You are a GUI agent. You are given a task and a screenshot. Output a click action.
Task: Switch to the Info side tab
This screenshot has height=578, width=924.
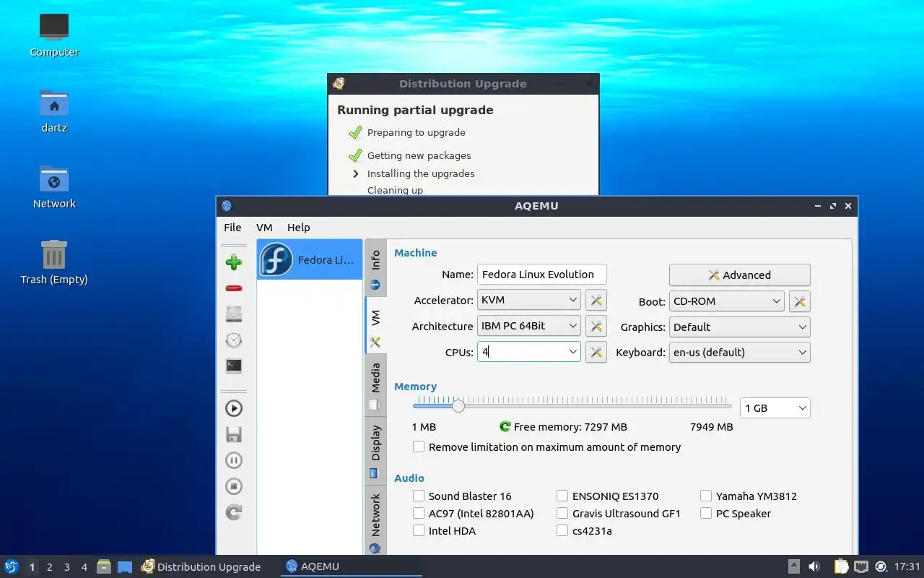click(375, 268)
